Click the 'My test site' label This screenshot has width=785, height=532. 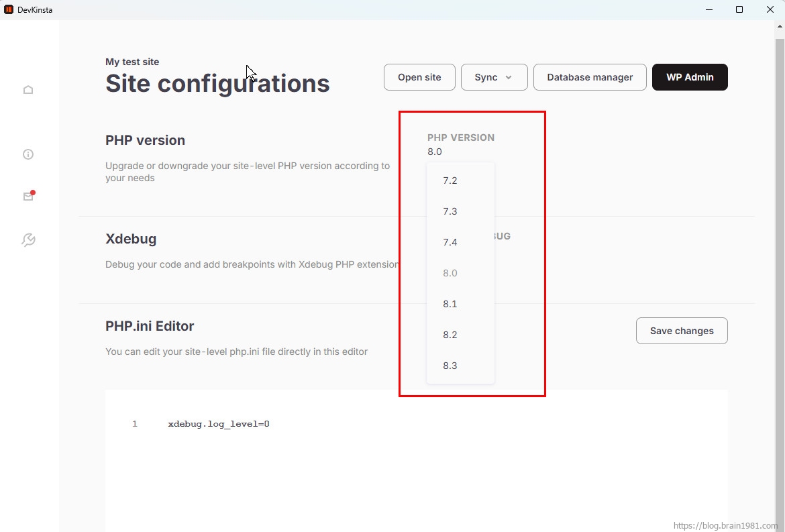[x=132, y=62]
